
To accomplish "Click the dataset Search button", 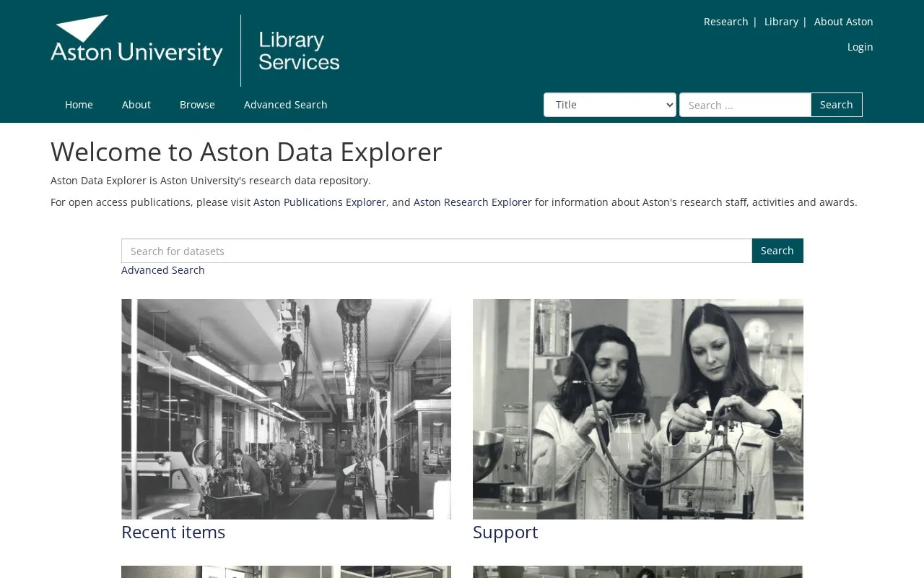I will pos(777,251).
